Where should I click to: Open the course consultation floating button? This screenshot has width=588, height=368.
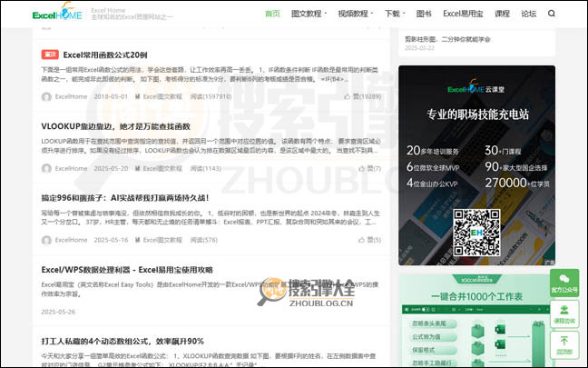point(564,313)
